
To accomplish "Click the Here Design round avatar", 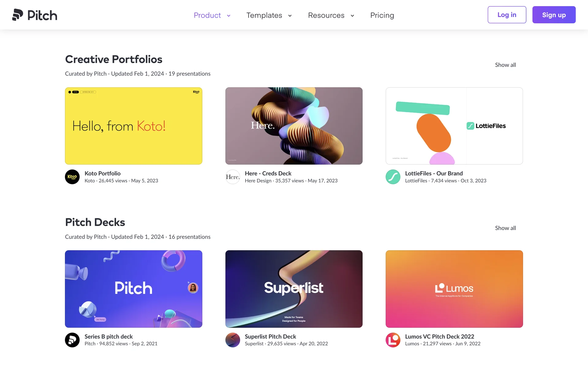I will 233,177.
